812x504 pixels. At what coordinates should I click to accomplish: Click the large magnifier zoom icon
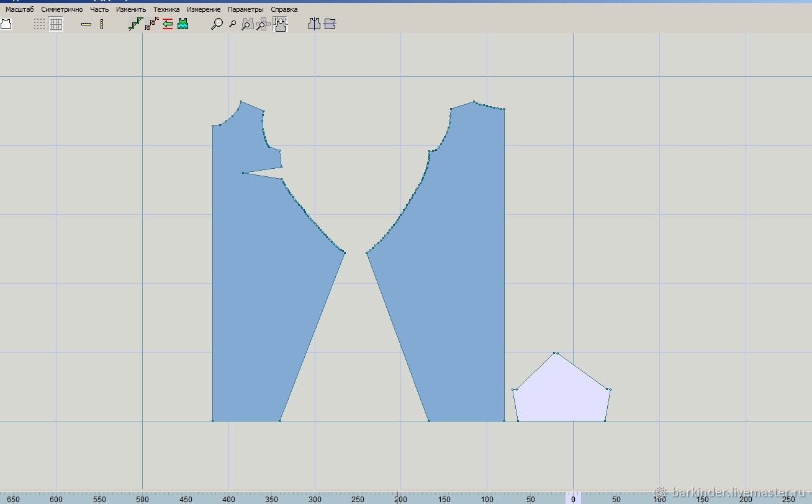click(217, 24)
